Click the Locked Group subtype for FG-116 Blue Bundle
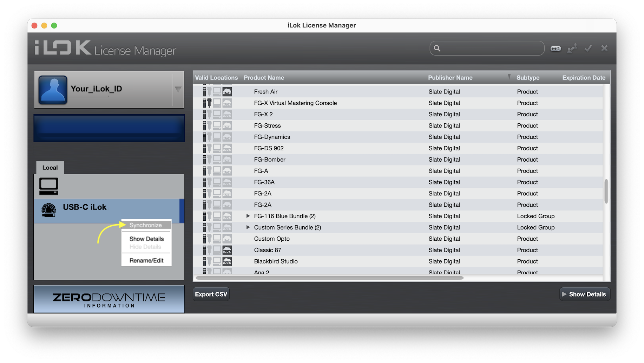 pyautogui.click(x=536, y=216)
